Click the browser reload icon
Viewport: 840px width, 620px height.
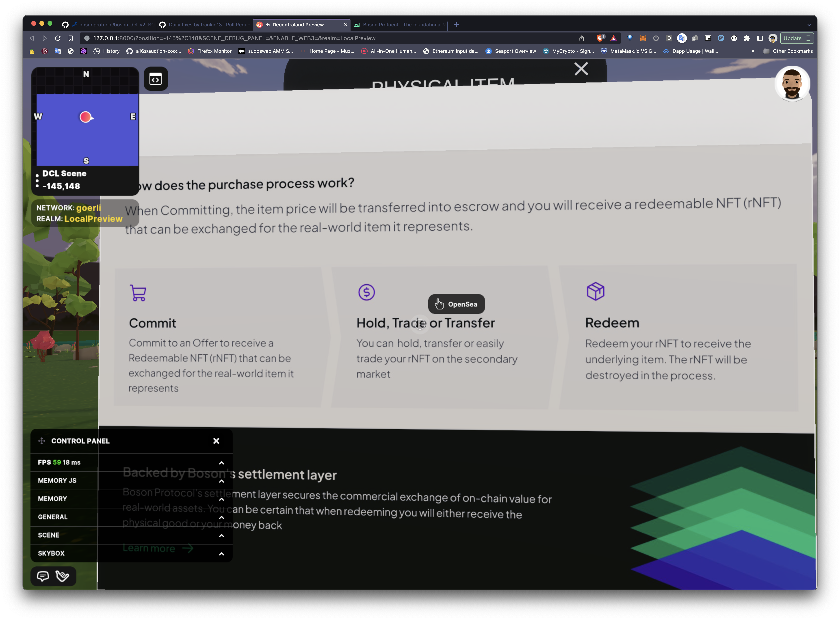57,38
